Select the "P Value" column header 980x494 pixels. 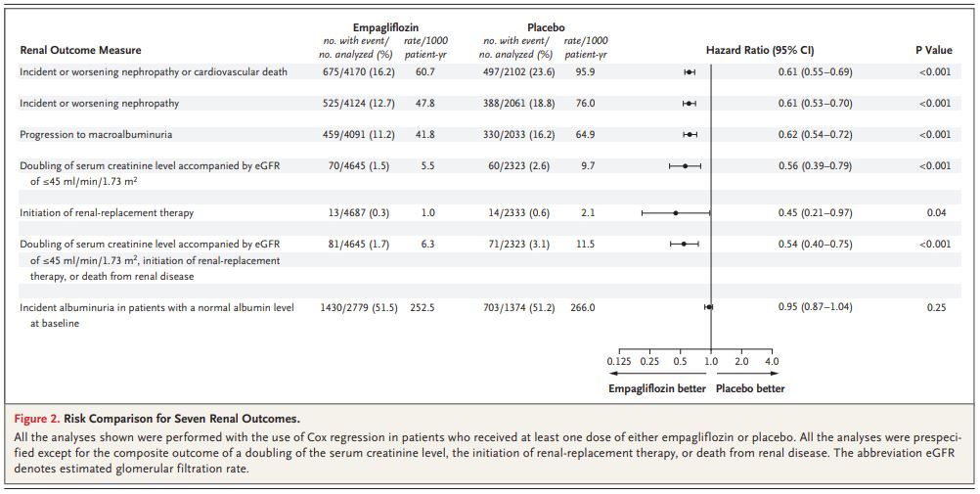tap(933, 50)
